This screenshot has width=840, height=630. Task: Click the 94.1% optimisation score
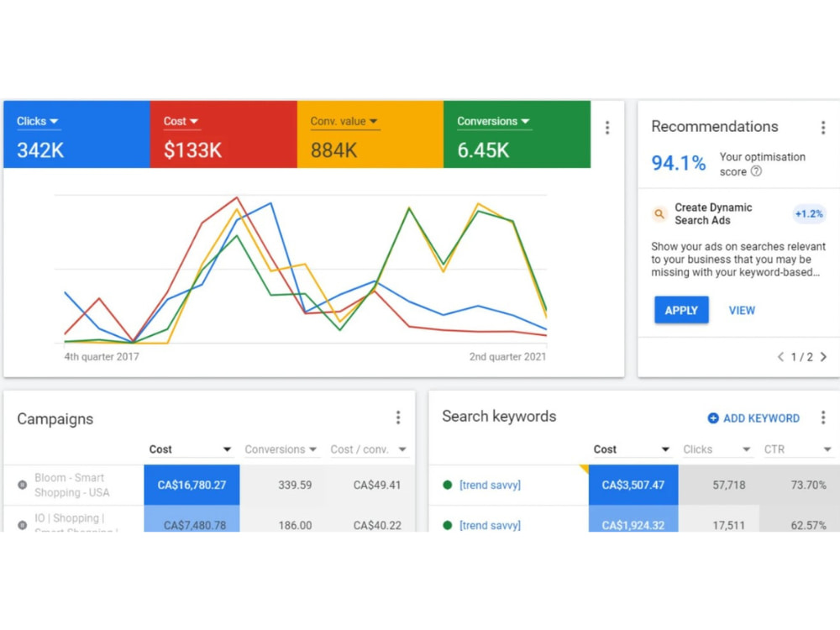(x=678, y=163)
